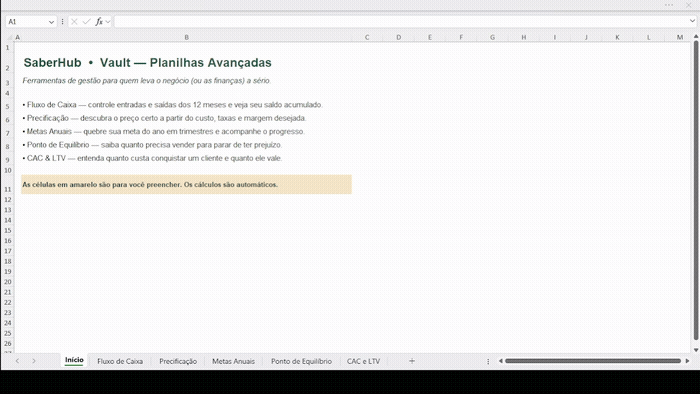
Task: Select the 'Fluxo de Caixa — controle entradas' cell
Action: tap(186, 105)
